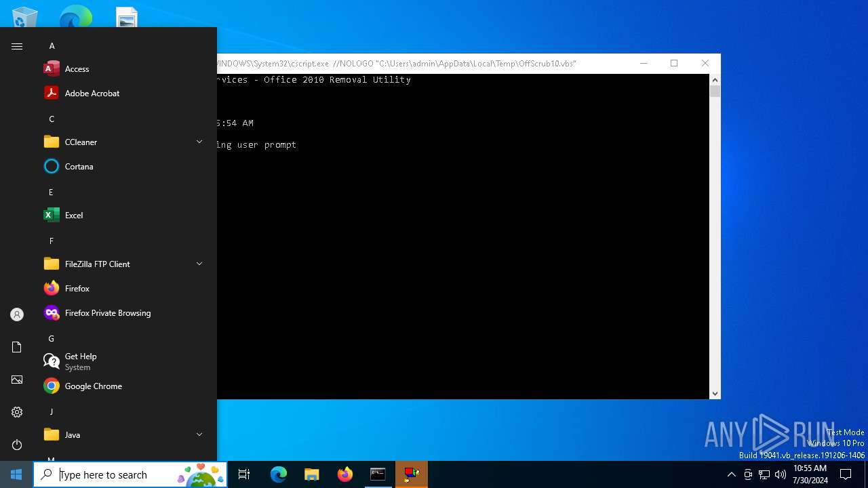Screen dimensions: 868x488
Task: Open Firefox from the taskbar
Action: [x=344, y=474]
